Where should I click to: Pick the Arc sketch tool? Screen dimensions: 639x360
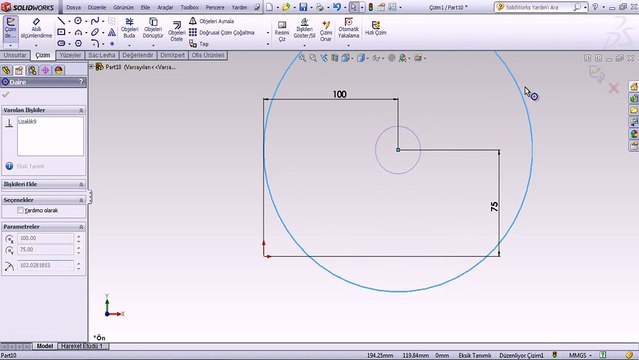tap(78, 32)
